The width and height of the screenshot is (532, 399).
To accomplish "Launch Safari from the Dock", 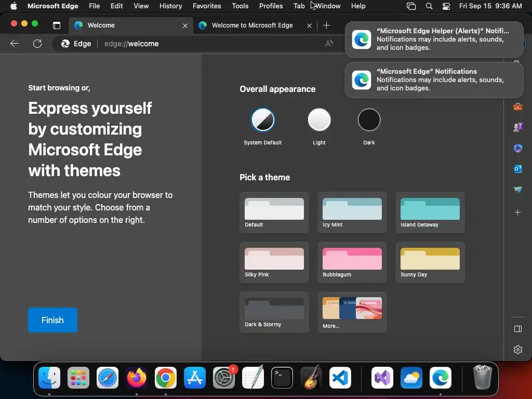I will pos(108,378).
